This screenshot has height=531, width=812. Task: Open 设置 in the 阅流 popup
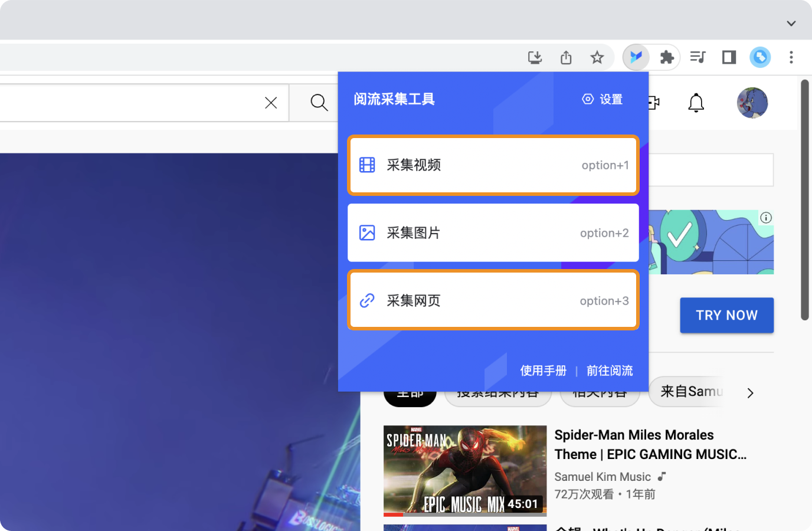603,99
